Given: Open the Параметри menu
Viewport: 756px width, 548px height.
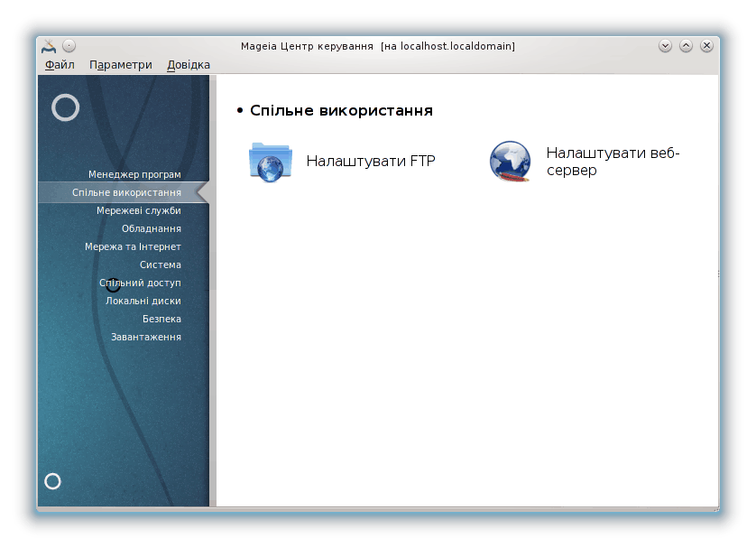Looking at the screenshot, I should (x=121, y=65).
